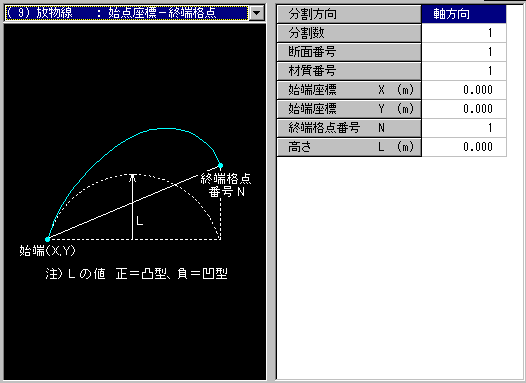
Task: Open the parabola type dropdown arrow
Action: (x=257, y=13)
